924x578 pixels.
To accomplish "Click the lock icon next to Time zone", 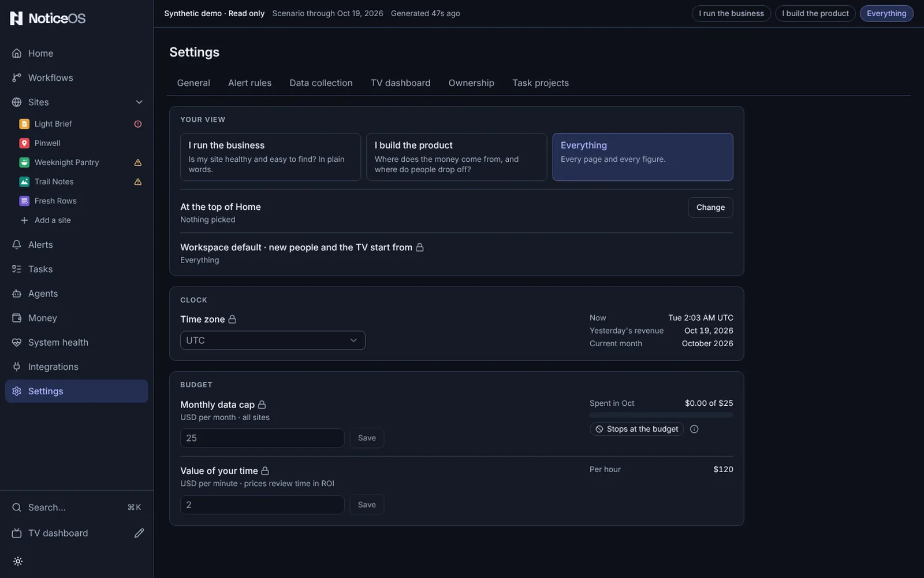I will [x=232, y=319].
